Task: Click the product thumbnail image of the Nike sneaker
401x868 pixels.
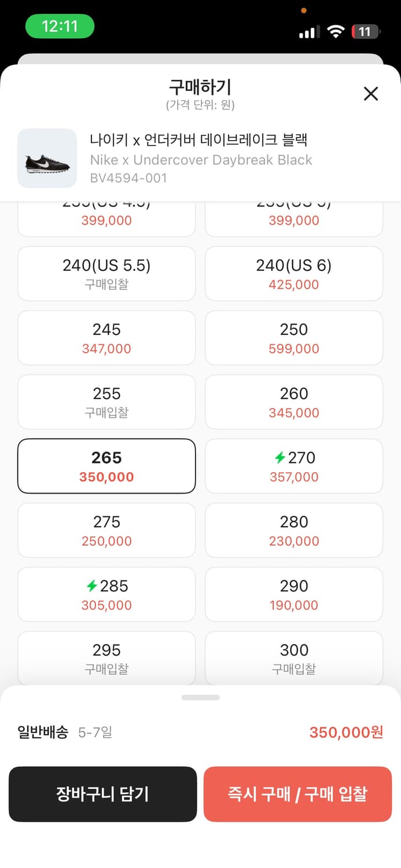Action: coord(47,159)
